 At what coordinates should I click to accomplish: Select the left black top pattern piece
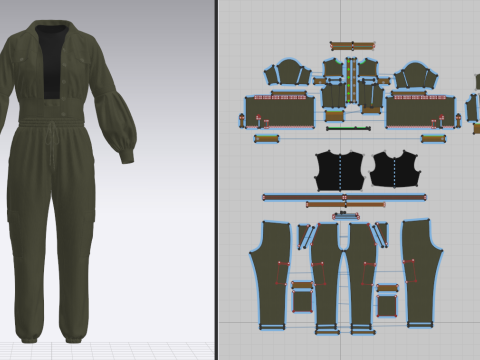[339, 171]
